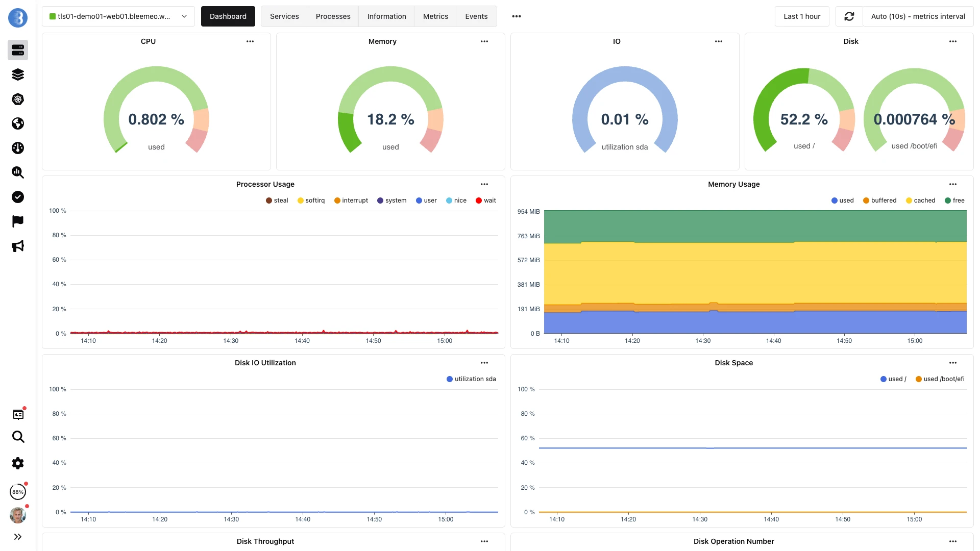Expand the tls01-demo01-web01 server dropdown
The width and height of the screenshot is (980, 551).
click(184, 16)
